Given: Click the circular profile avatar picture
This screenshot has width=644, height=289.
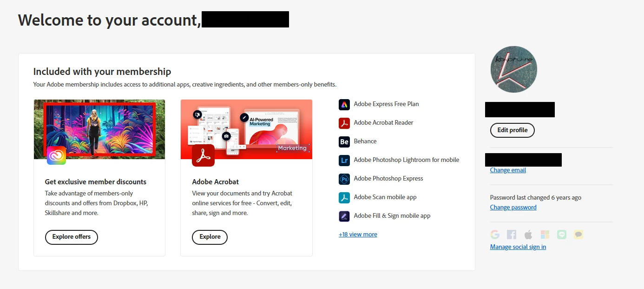Looking at the screenshot, I should [513, 69].
